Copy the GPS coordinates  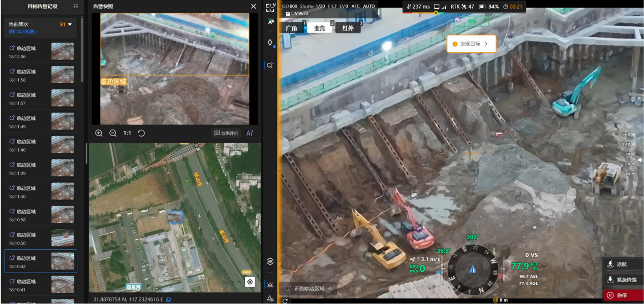169,299
